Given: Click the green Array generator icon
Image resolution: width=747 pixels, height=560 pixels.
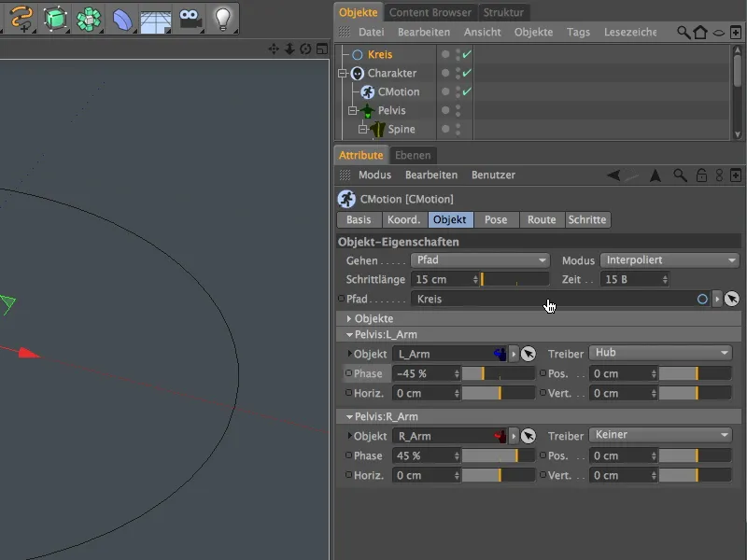Looking at the screenshot, I should (88, 17).
